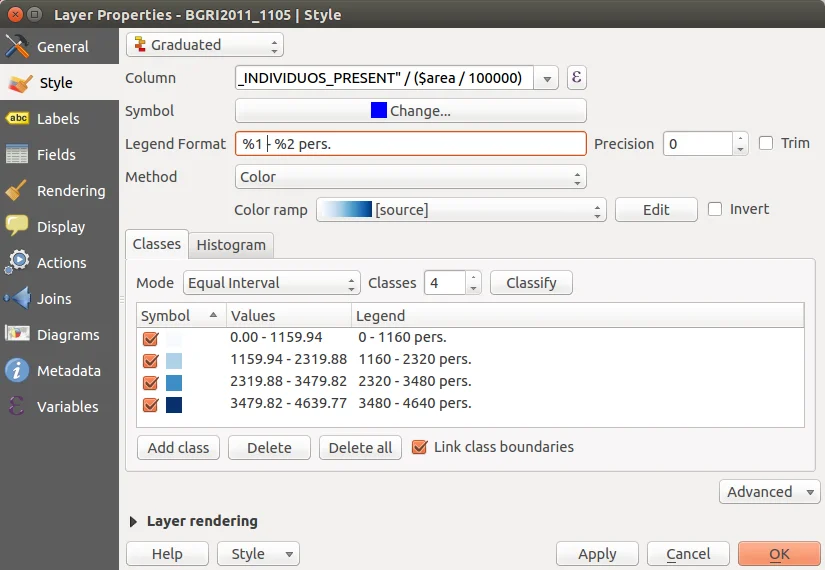Screen dimensions: 825x570
Task: Select the Labels abc icon
Action: (x=18, y=119)
